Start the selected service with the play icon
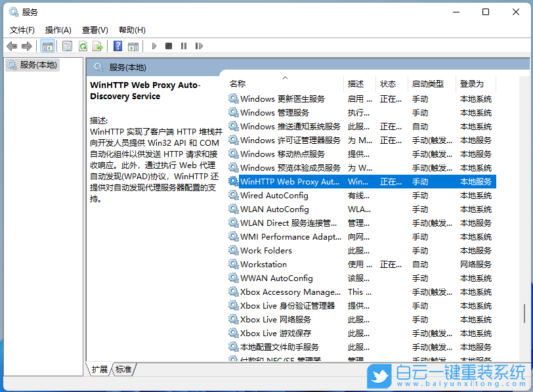 (x=153, y=46)
